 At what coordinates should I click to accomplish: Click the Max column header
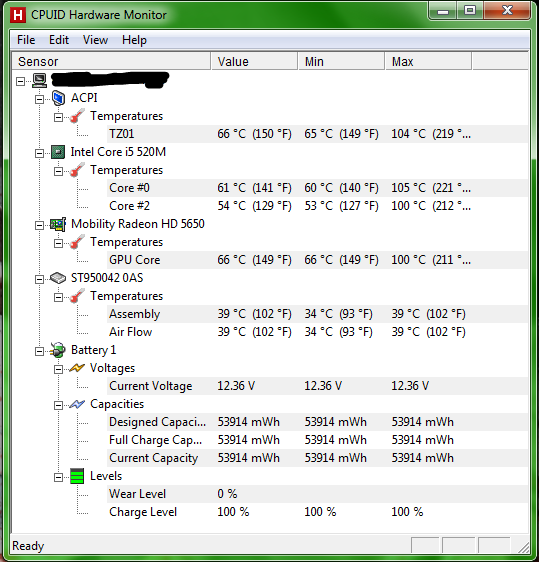click(x=429, y=61)
